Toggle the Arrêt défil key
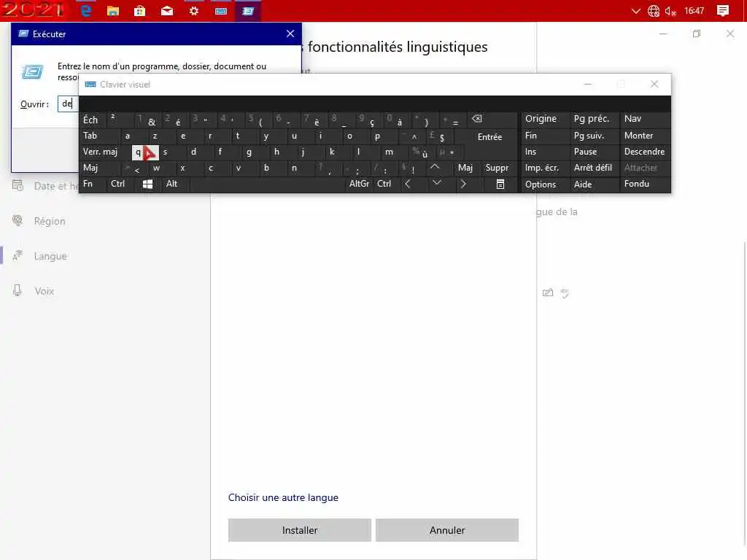The height and width of the screenshot is (560, 747). pyautogui.click(x=592, y=168)
